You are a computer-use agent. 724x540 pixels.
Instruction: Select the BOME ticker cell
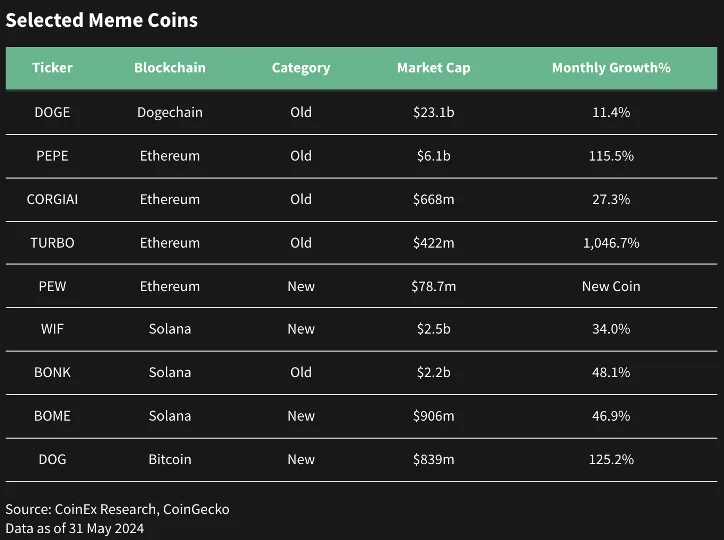[52, 416]
